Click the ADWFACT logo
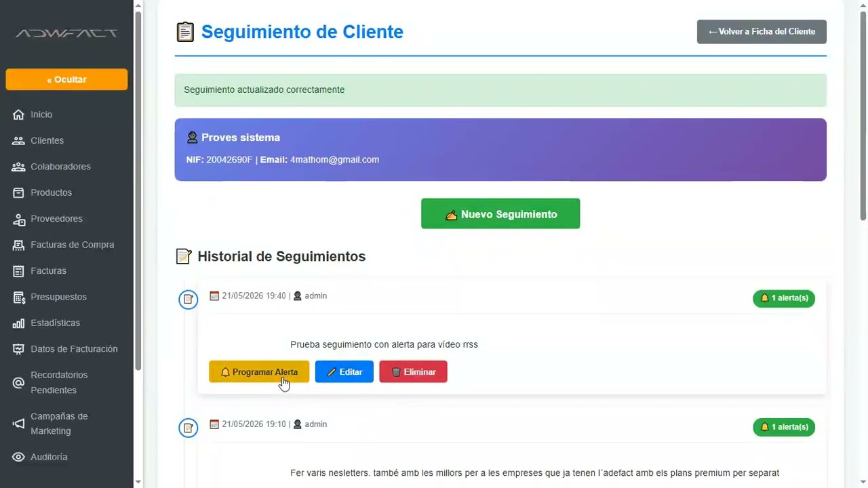868x488 pixels. click(66, 33)
